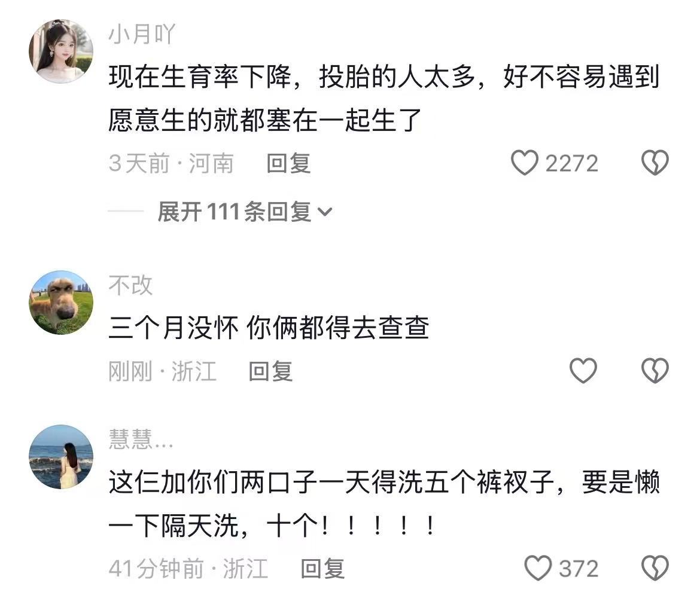Select comment text about 生育率下降
The image size is (700, 589).
384,98
